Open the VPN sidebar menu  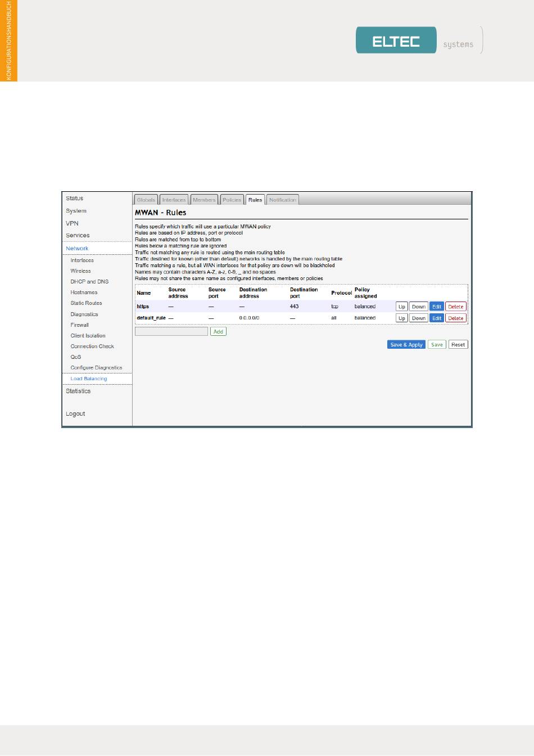[72, 223]
